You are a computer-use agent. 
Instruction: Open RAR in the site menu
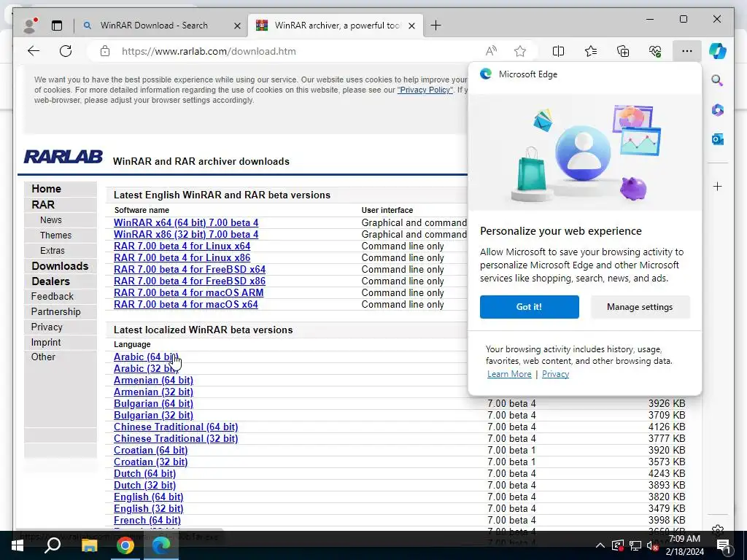point(43,204)
